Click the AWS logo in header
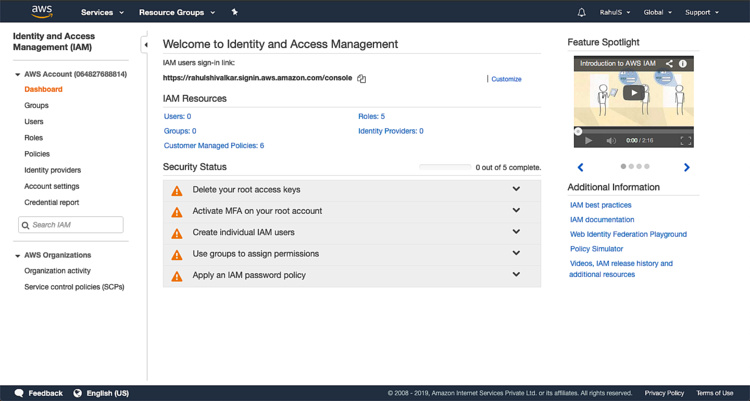Image resolution: width=750 pixels, height=401 pixels. point(41,12)
